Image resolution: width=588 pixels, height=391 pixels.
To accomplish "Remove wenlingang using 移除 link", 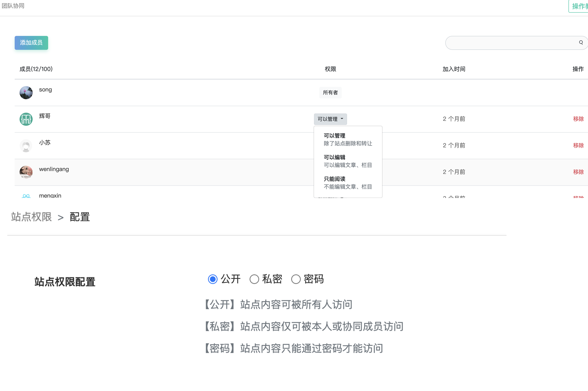I will [x=578, y=172].
